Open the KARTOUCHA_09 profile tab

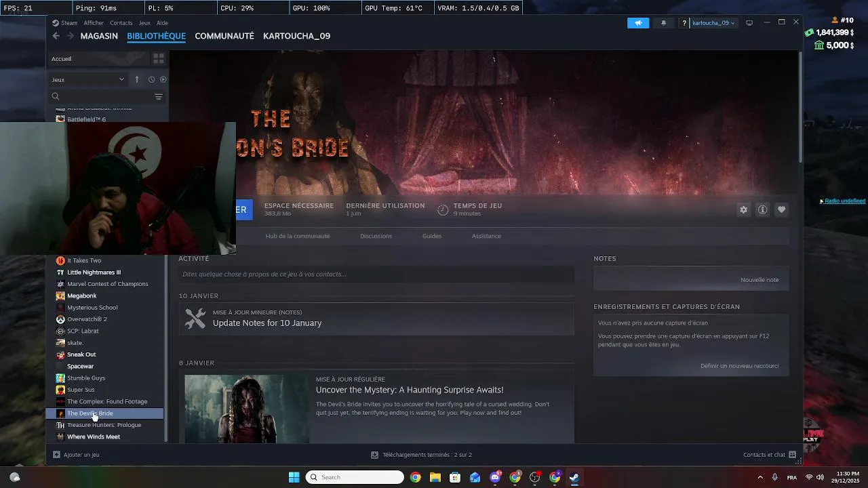[296, 36]
